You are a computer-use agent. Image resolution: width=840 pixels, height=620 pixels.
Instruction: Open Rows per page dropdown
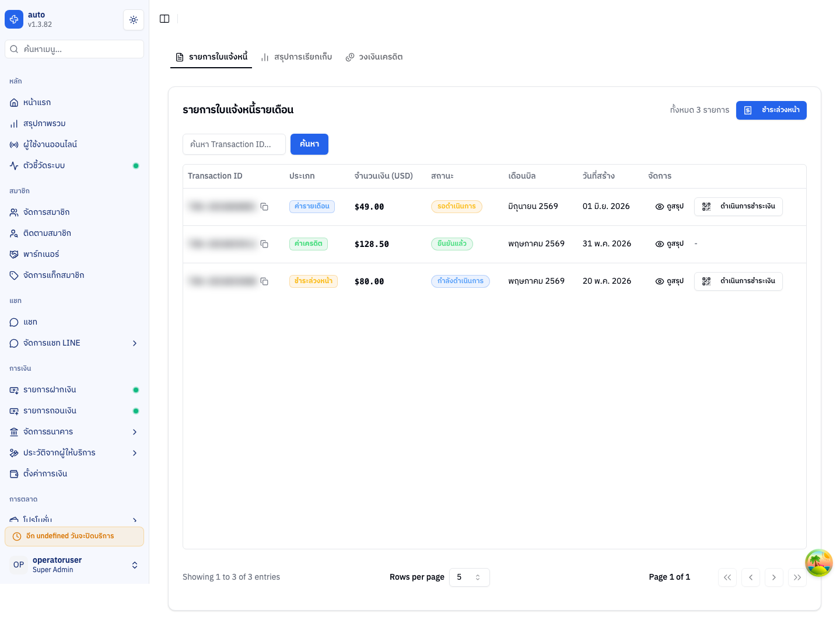pos(470,577)
